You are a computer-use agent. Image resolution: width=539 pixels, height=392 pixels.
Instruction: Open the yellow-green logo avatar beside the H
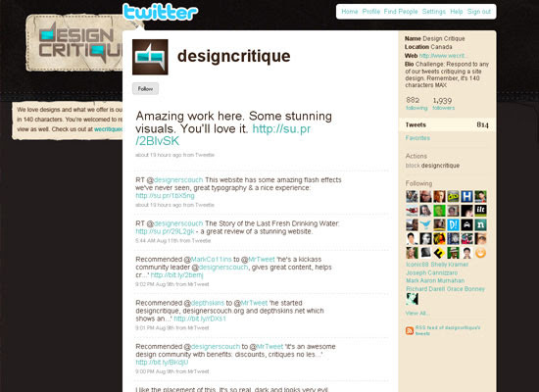pos(453,196)
